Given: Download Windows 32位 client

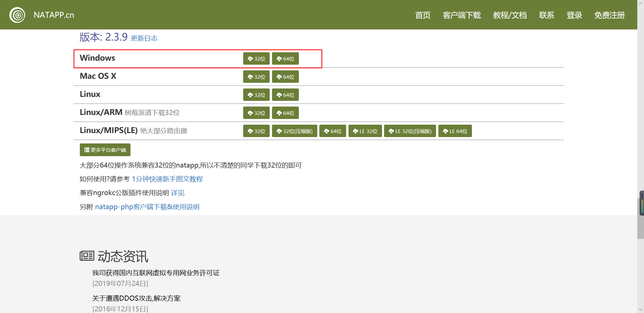Looking at the screenshot, I should pyautogui.click(x=256, y=59).
